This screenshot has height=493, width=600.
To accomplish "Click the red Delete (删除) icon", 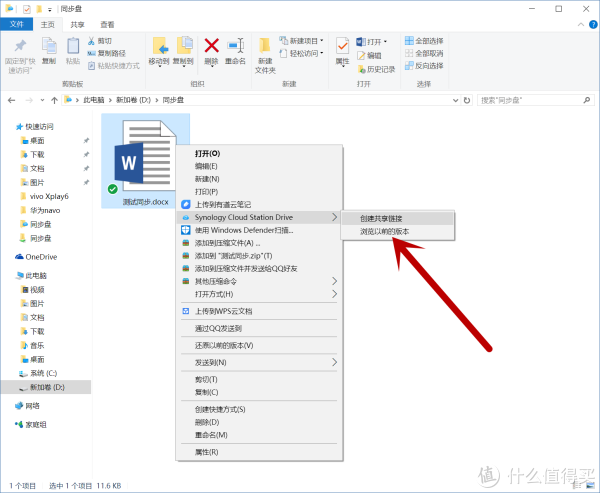I will 211,46.
